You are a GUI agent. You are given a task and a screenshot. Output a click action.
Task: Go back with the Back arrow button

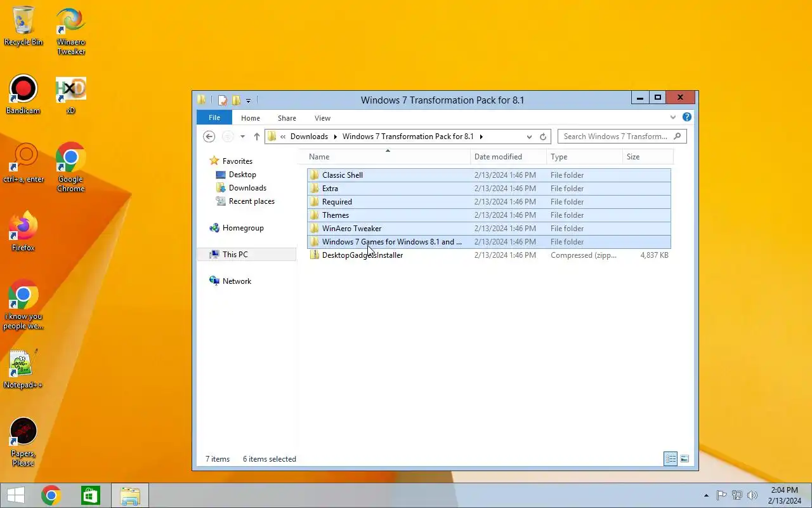pos(209,137)
